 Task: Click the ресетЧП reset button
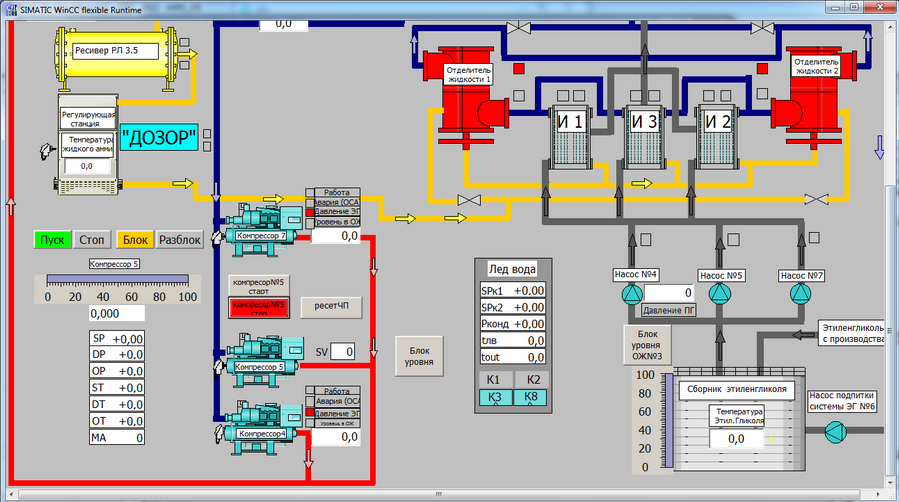coord(331,306)
